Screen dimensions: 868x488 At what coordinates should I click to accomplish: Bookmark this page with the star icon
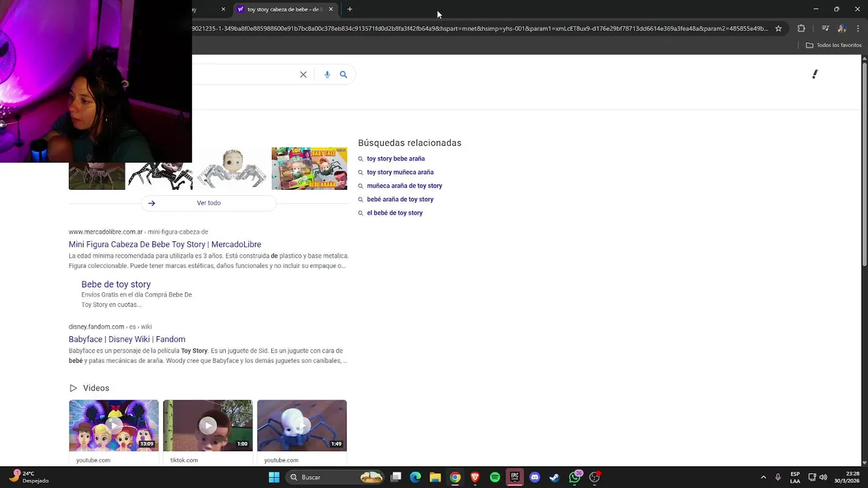(x=778, y=28)
